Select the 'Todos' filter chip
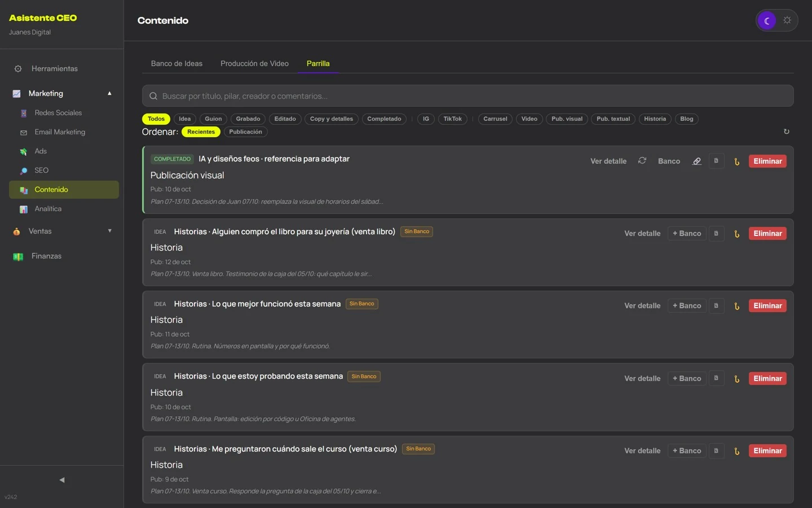The height and width of the screenshot is (508, 812). pyautogui.click(x=156, y=119)
